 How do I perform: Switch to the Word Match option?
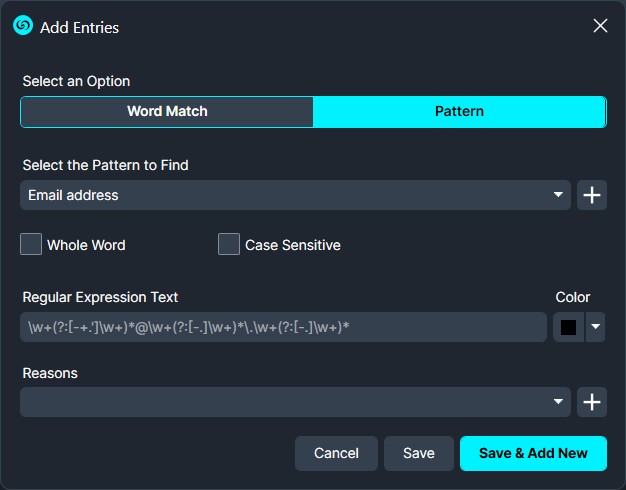click(167, 111)
